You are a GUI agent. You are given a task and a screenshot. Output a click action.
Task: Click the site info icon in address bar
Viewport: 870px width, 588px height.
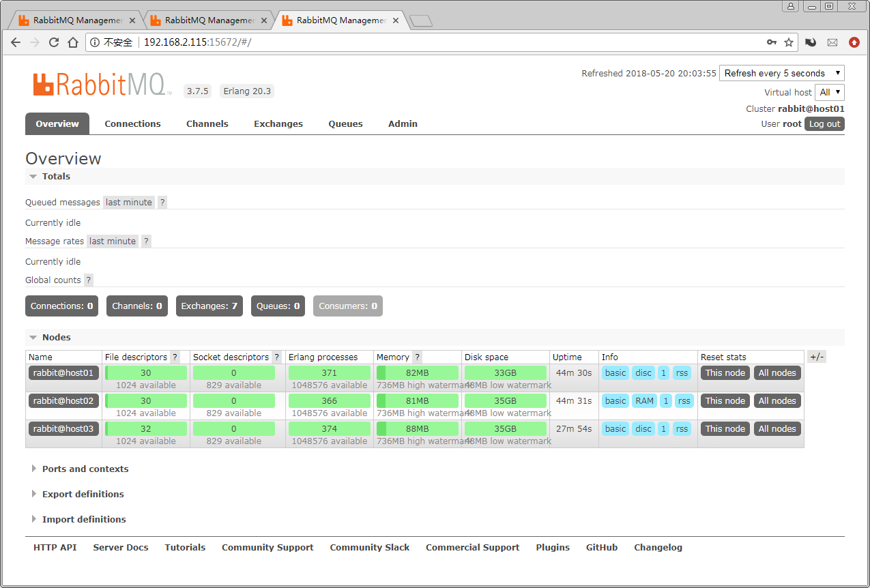point(95,42)
